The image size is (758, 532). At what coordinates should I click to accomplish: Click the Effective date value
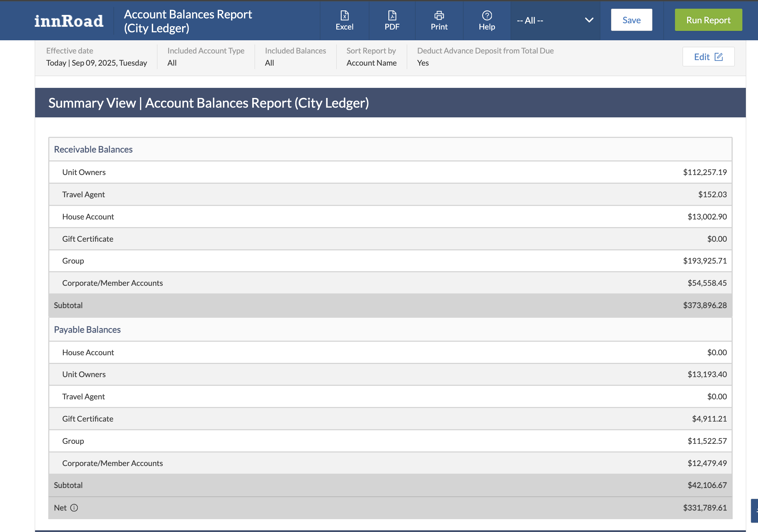(97, 63)
